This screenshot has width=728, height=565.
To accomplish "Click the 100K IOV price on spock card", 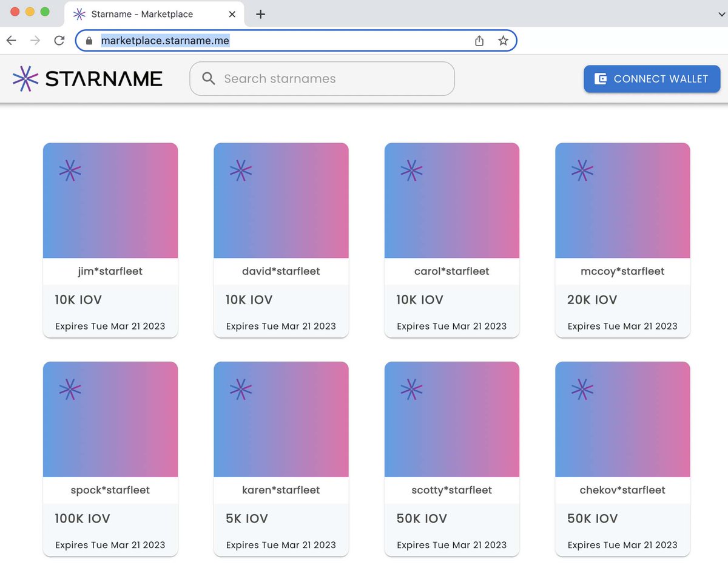I will click(x=83, y=519).
